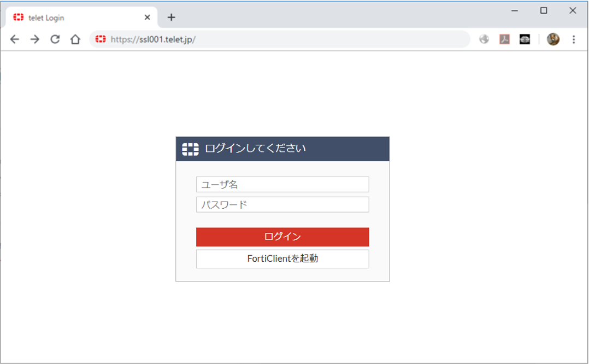Click the red ログイン button
Screen dimensions: 589x364
tap(282, 237)
